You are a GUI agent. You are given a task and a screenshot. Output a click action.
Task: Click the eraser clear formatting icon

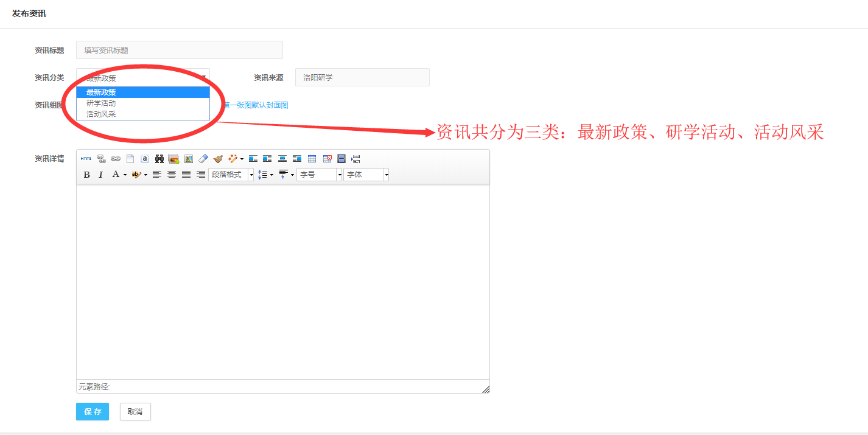point(203,159)
